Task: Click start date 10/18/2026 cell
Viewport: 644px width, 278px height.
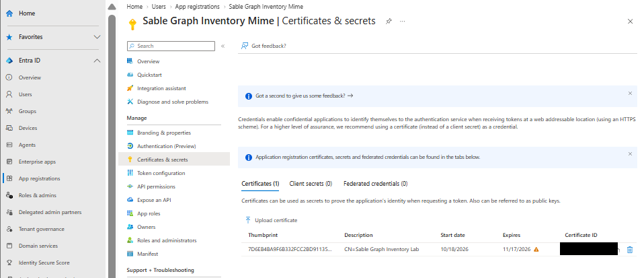Action: 454,249
